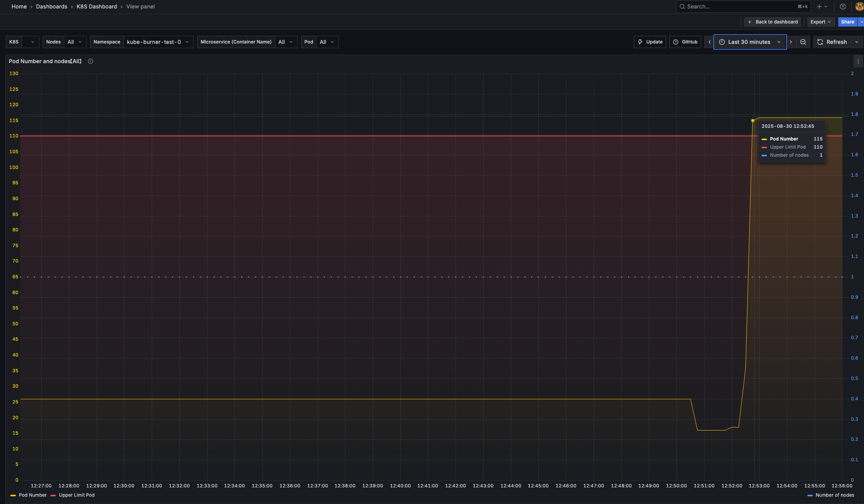
Task: Click the blue Share button
Action: (847, 22)
